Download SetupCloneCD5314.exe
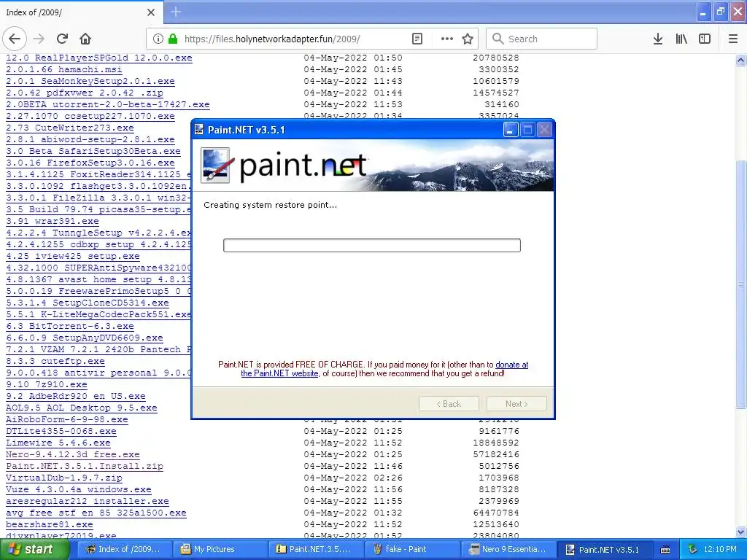This screenshot has width=747, height=560. (88, 303)
